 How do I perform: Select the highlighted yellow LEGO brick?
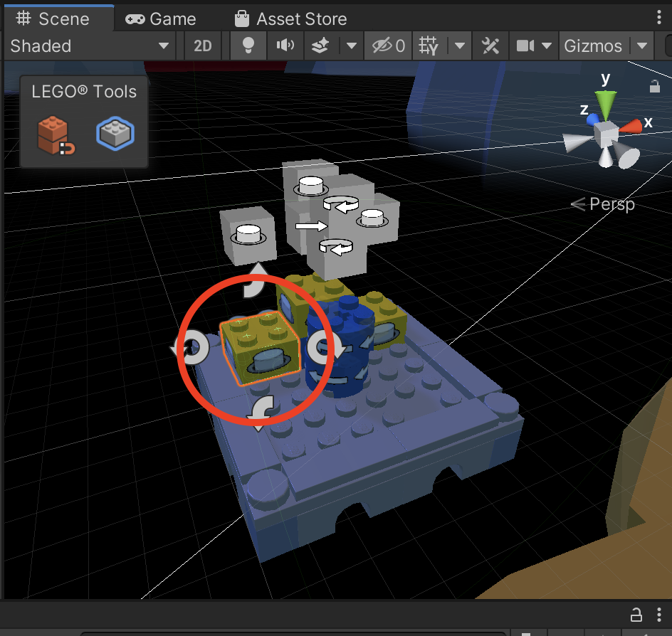(260, 348)
